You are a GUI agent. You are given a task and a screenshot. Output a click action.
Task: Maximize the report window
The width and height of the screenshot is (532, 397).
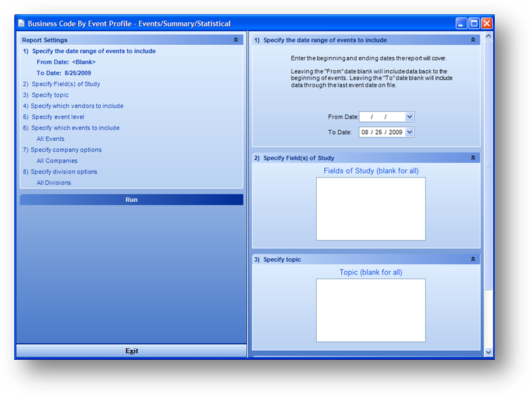[x=474, y=24]
